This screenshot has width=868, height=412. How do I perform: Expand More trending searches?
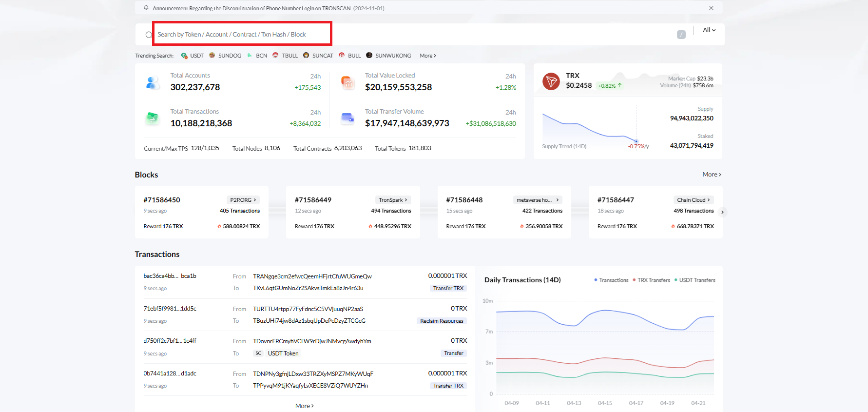428,56
